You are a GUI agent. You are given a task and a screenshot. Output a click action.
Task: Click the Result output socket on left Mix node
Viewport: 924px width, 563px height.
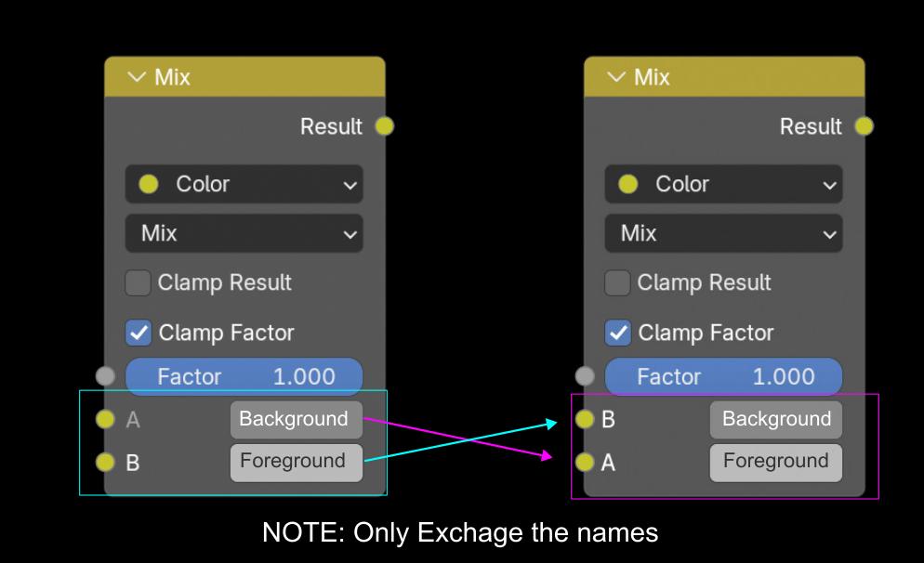pos(384,126)
